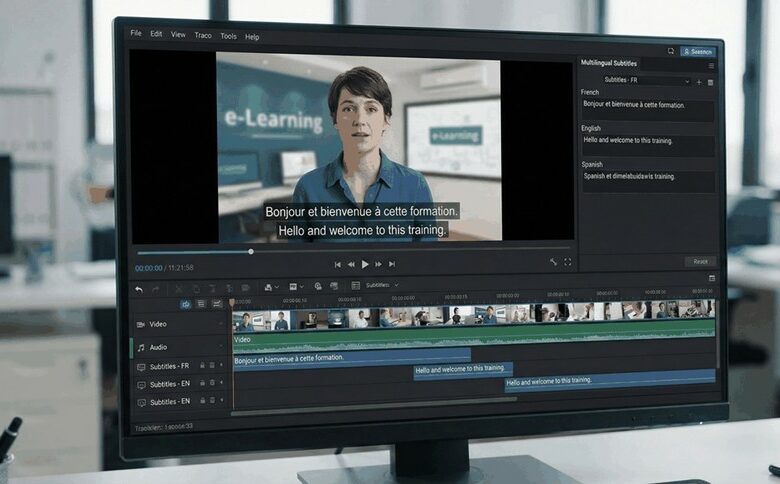
Task: Open the View menu
Action: 178,34
